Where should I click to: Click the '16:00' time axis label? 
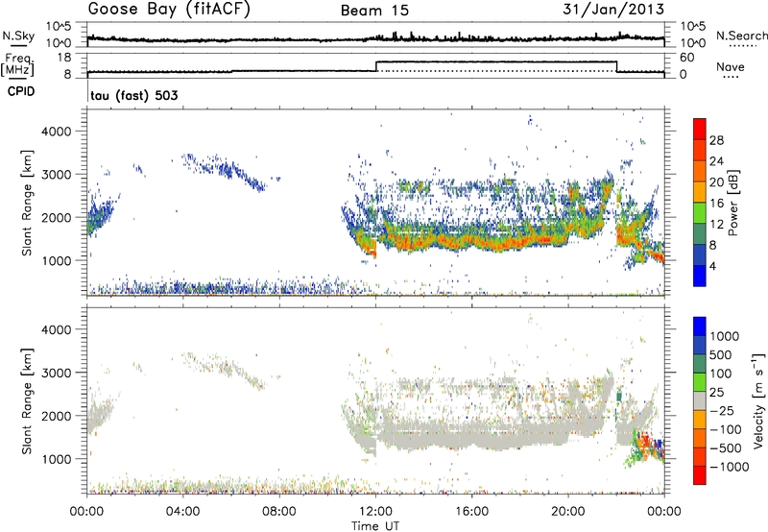pos(471,512)
